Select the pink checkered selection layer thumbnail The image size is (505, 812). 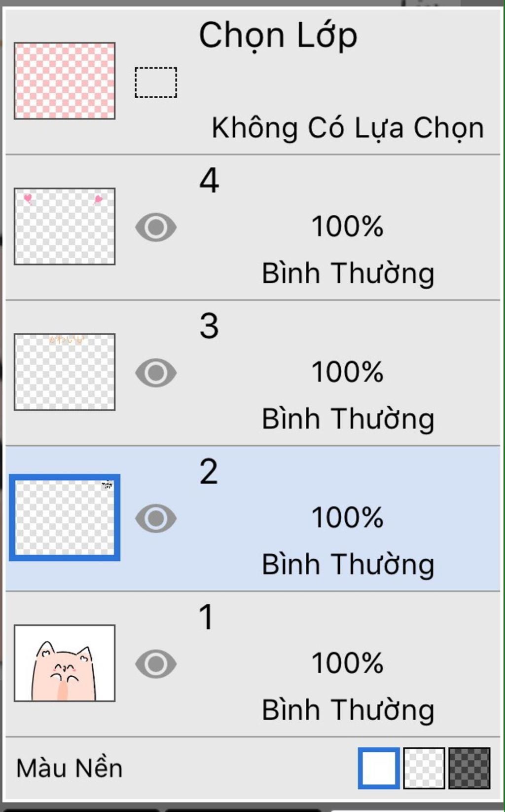(65, 81)
